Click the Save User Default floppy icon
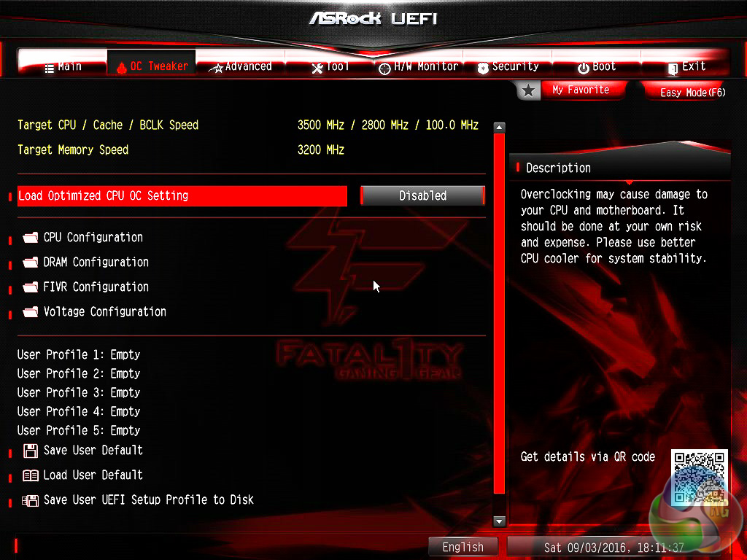 [31, 451]
